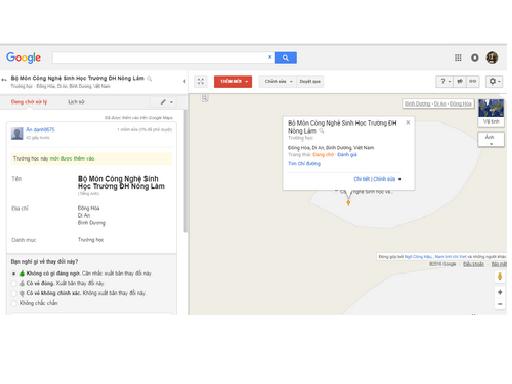
Task: Open the red THÊM MỚI dropdown
Action: coord(233,81)
